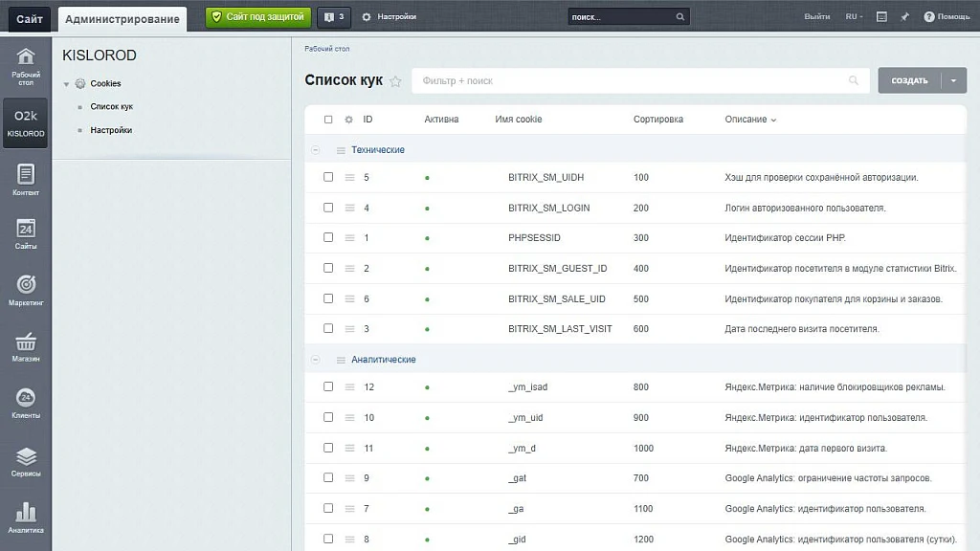Click Выйти to log out

pyautogui.click(x=817, y=17)
